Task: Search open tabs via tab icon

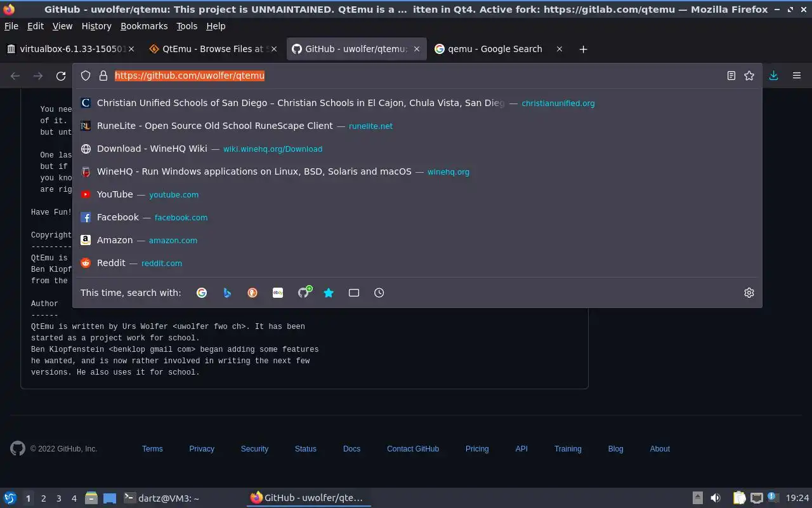Action: (354, 293)
